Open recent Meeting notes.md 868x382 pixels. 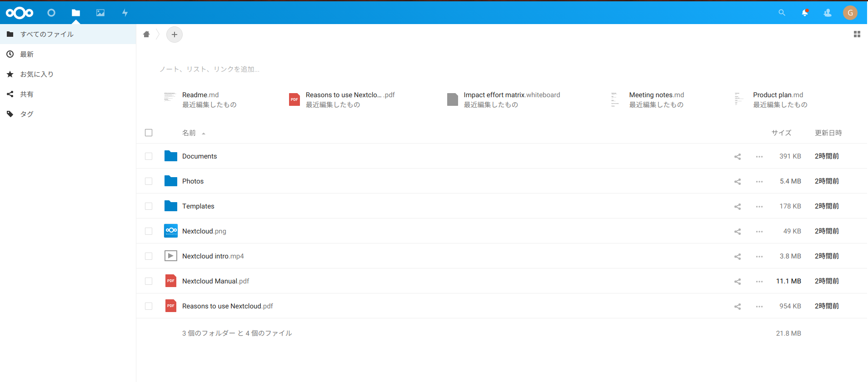click(x=648, y=99)
